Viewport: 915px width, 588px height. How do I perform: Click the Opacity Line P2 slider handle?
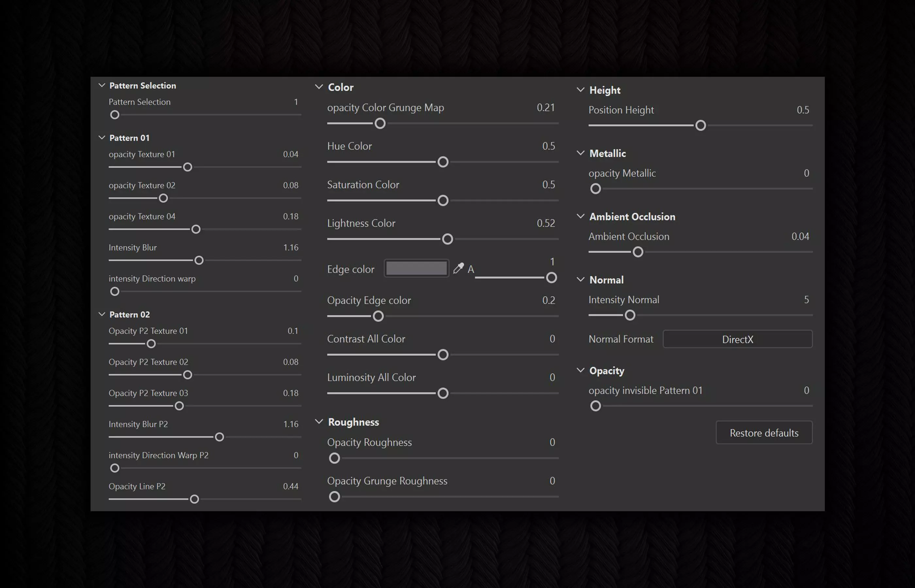coord(194,499)
